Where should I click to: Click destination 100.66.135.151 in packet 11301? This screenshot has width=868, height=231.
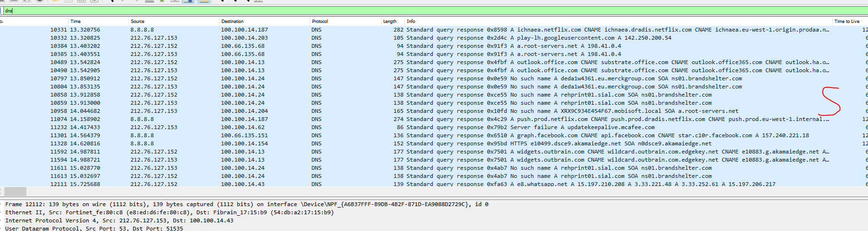click(x=244, y=135)
